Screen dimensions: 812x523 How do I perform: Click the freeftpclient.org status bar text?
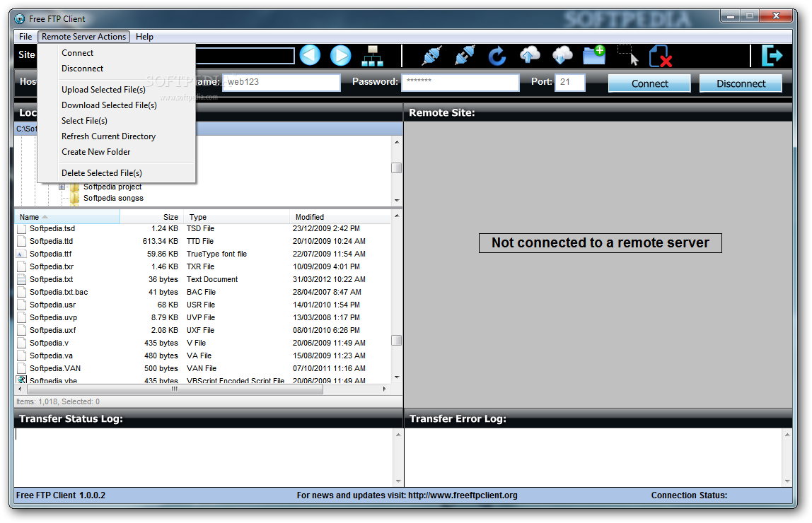tap(407, 495)
